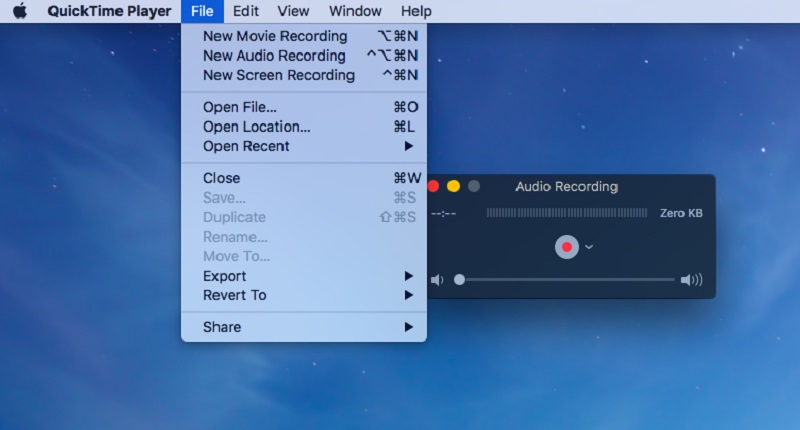Click the greyed-out zoom button of Audio Recording
Screen dimensions: 800x430
click(x=473, y=186)
